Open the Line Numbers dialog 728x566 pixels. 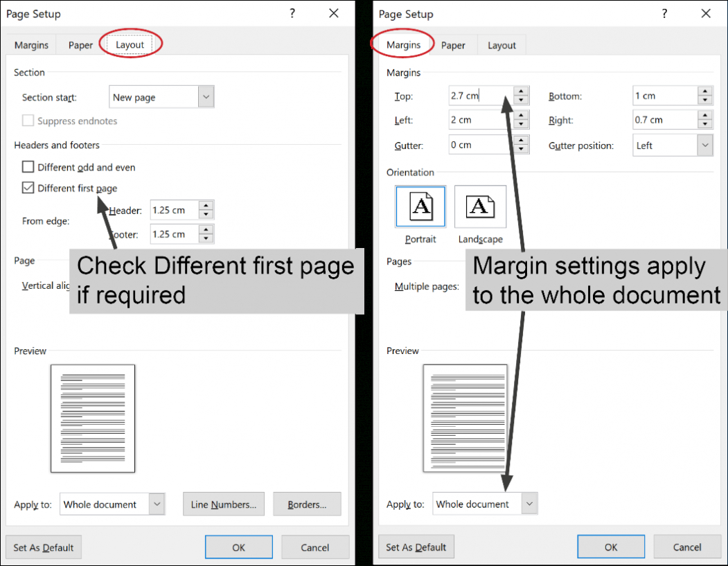click(x=223, y=504)
